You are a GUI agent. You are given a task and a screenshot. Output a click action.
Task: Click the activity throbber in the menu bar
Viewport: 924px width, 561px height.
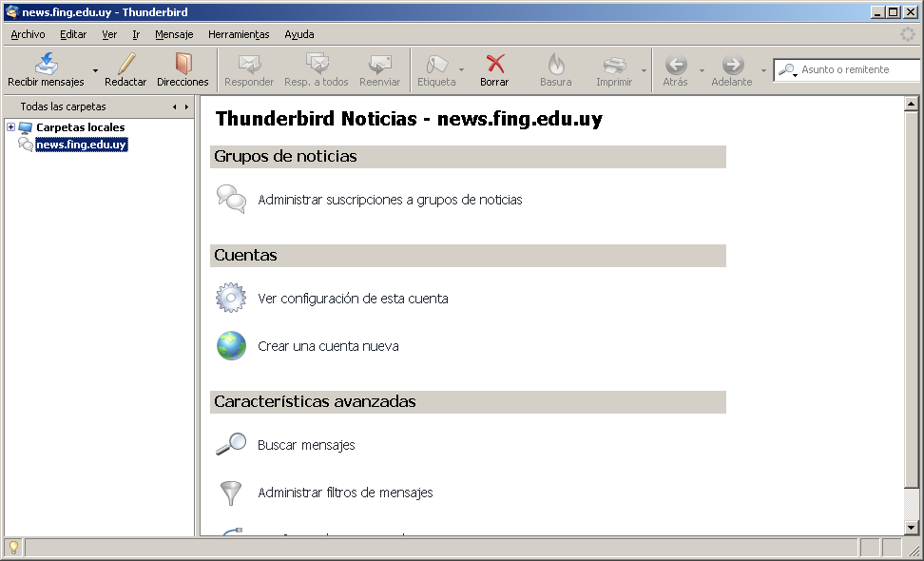point(908,34)
